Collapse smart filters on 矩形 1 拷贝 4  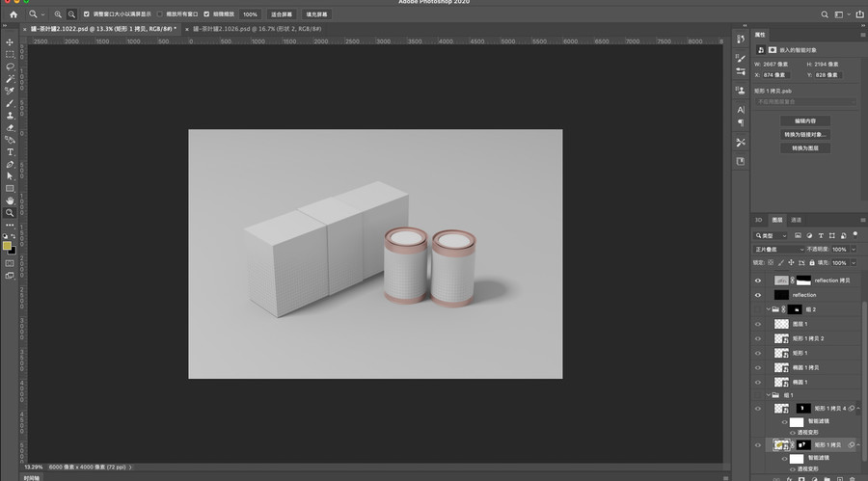click(x=858, y=409)
